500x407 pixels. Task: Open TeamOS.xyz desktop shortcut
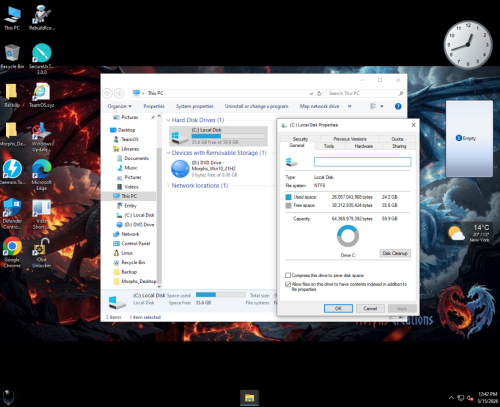coord(41,95)
